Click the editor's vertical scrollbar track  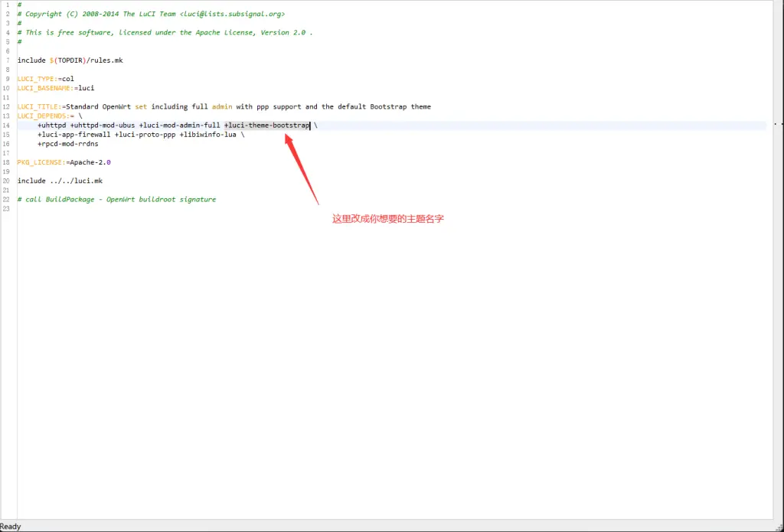779,260
